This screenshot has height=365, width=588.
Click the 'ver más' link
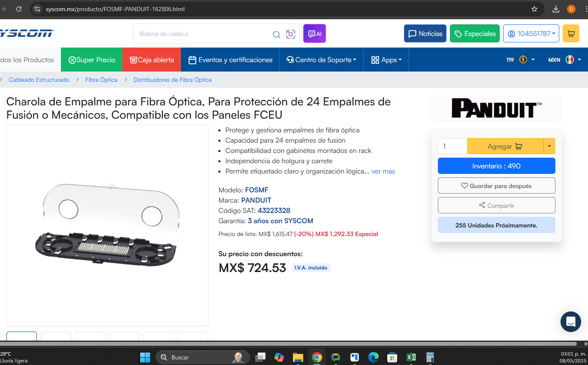tap(383, 171)
